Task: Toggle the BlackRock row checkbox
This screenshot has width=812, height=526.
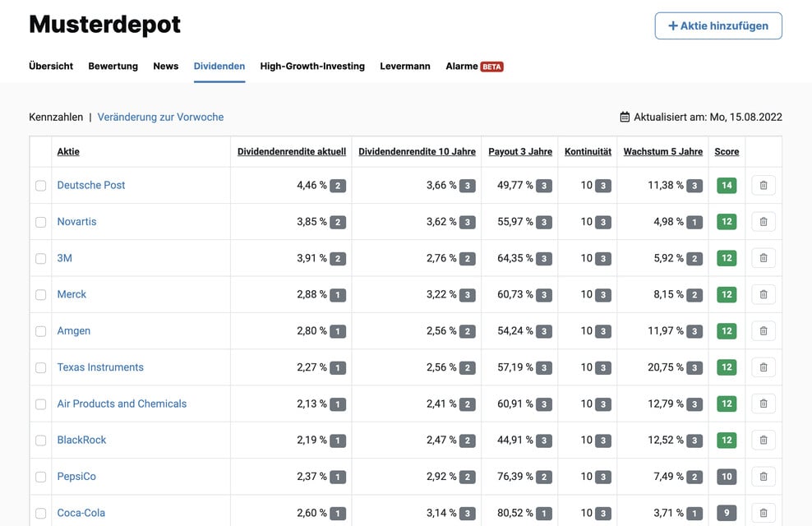Action: pos(40,441)
